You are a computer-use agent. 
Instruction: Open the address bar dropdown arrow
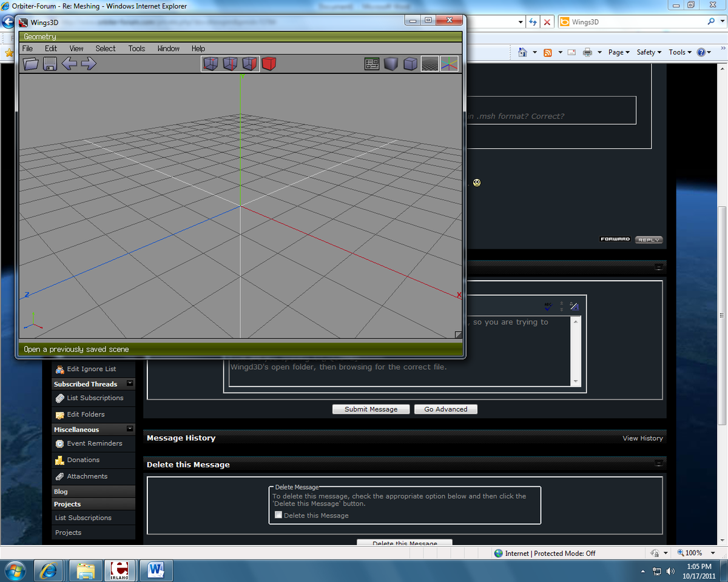521,22
